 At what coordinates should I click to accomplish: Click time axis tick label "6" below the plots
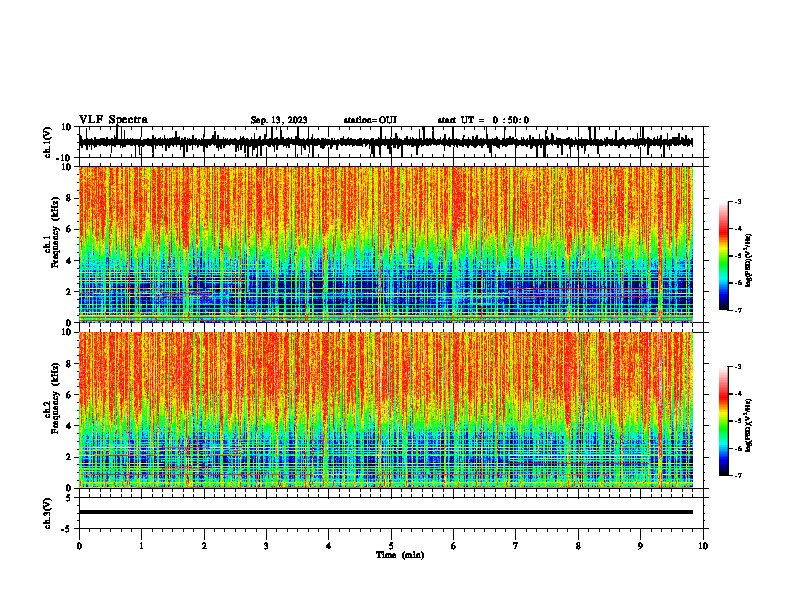click(x=454, y=546)
